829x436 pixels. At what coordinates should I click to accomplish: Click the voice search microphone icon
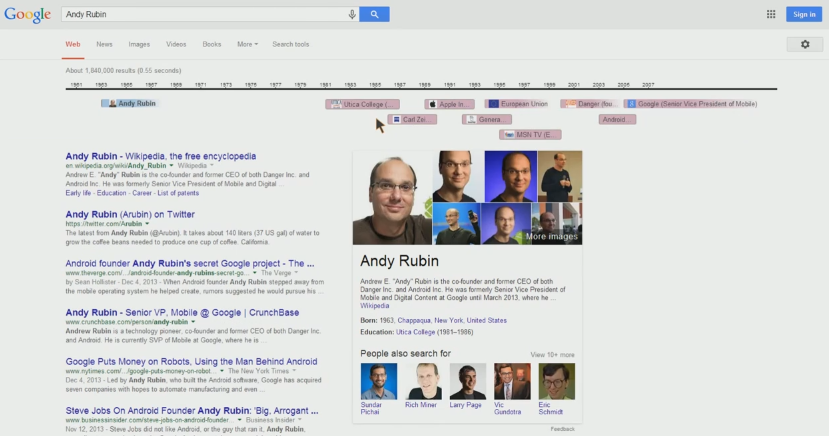coord(351,14)
